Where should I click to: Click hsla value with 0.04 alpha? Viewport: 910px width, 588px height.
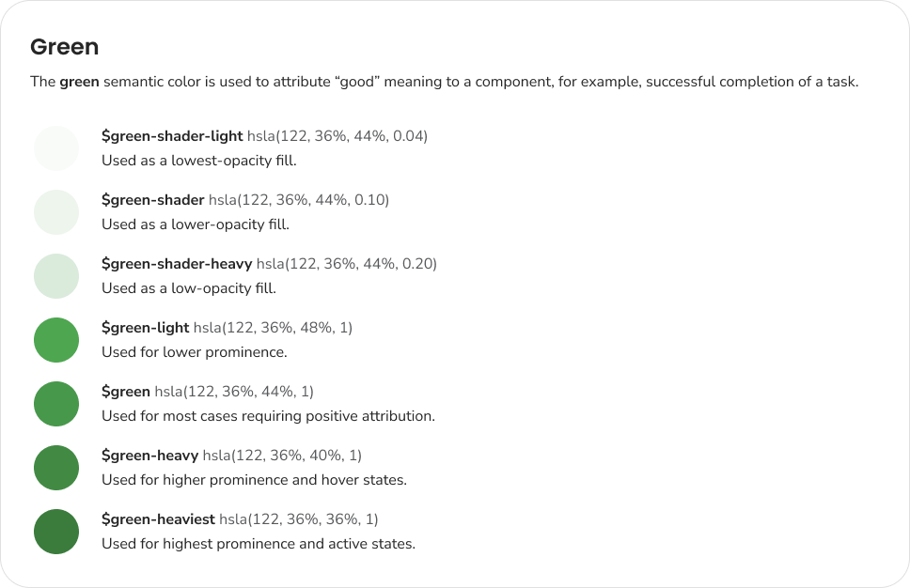(337, 136)
